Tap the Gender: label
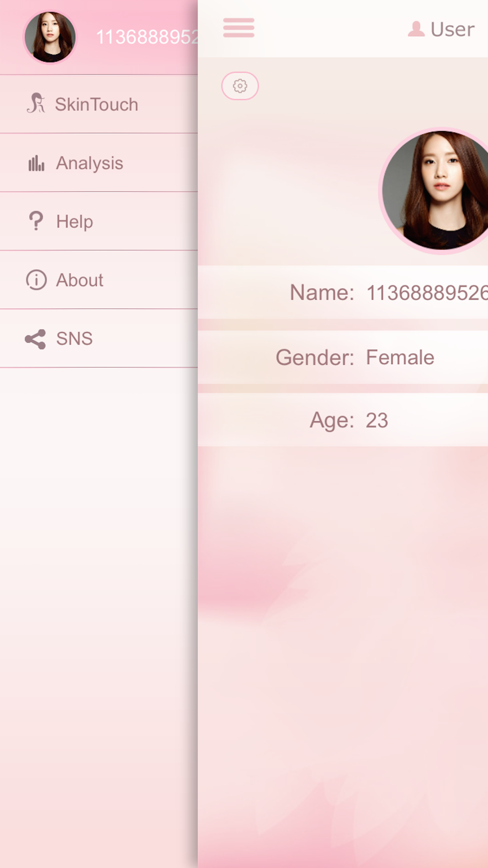488x868 pixels. 315,357
